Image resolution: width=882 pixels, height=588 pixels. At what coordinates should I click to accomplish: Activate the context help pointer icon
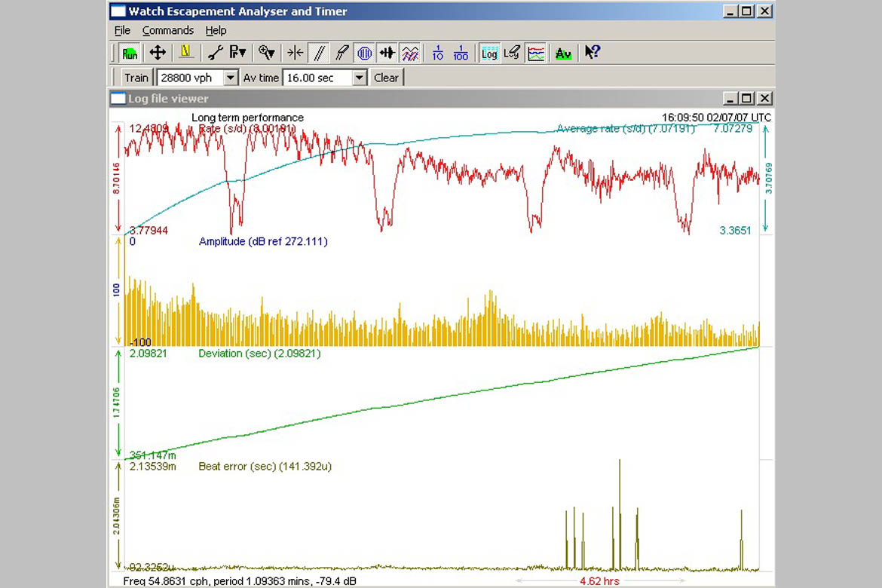click(593, 53)
